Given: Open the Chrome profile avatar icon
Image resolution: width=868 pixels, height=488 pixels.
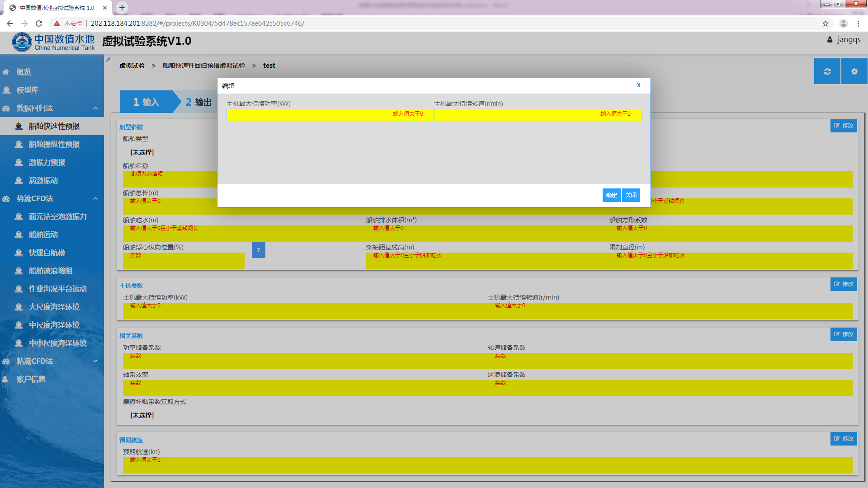Looking at the screenshot, I should pos(843,23).
